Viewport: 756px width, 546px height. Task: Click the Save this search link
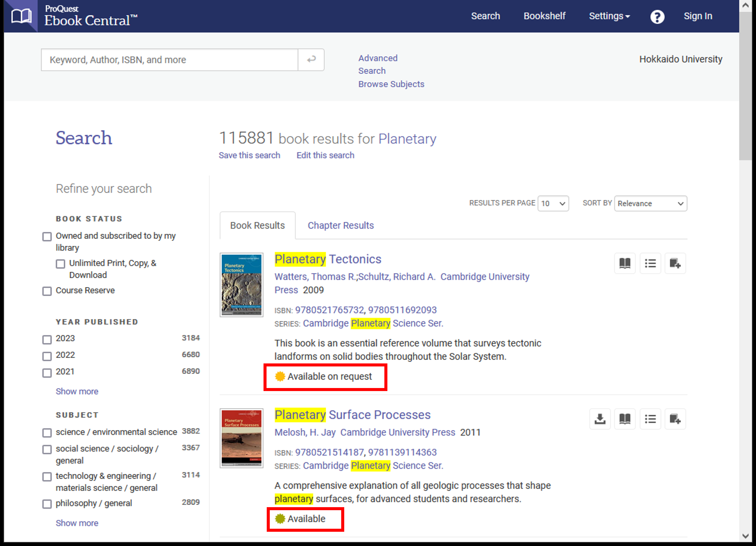(x=249, y=155)
